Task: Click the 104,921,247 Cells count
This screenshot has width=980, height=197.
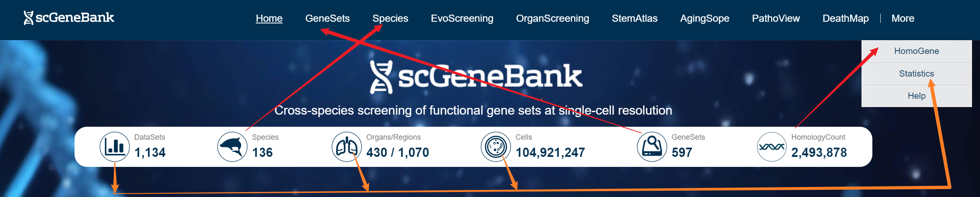Action: (550, 153)
